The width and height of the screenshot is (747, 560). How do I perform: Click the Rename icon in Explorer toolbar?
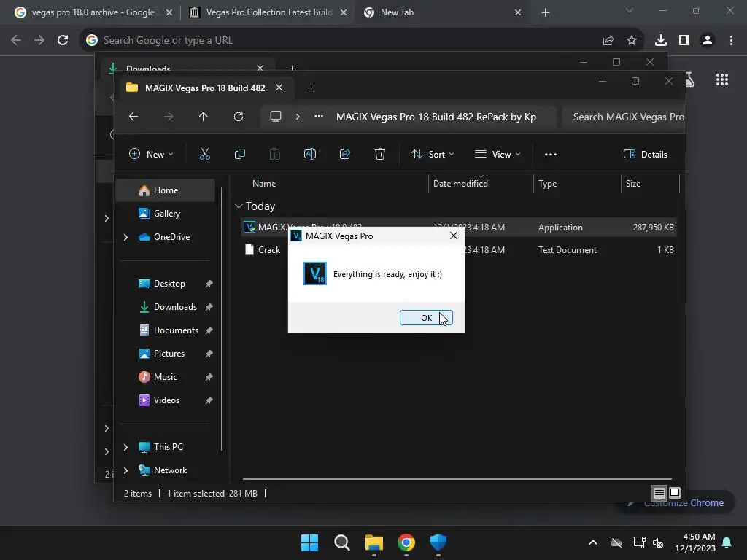point(309,154)
